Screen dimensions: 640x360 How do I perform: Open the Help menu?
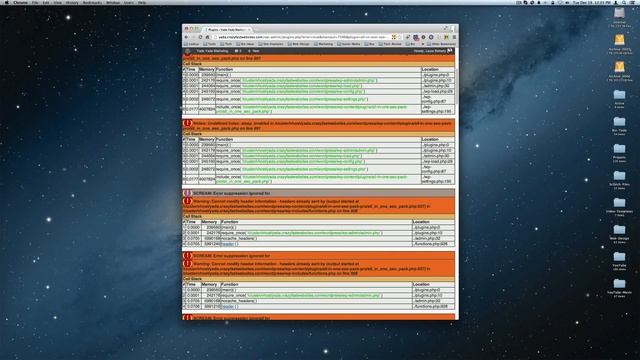(x=142, y=2)
